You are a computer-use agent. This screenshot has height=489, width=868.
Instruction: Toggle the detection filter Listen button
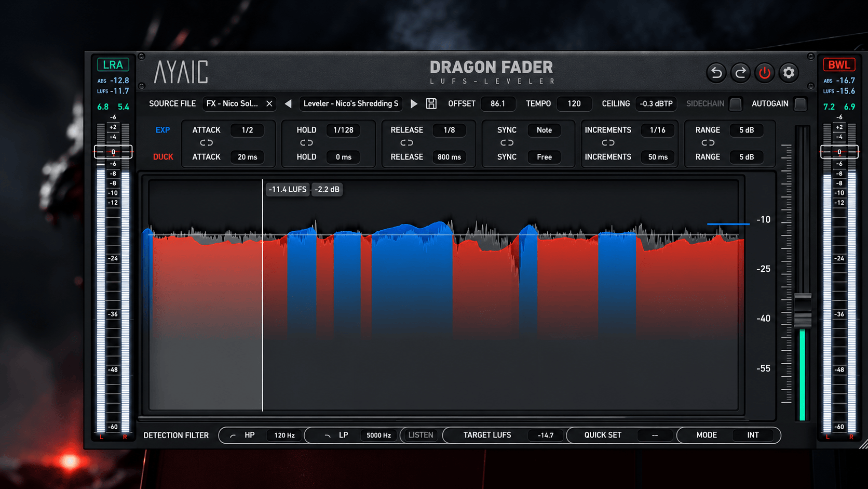coord(421,435)
